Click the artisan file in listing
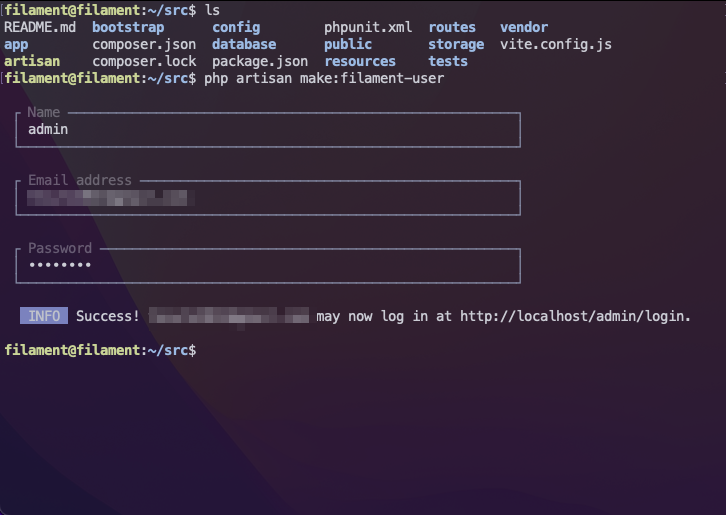Screen dimensions: 726x515 pos(32,61)
